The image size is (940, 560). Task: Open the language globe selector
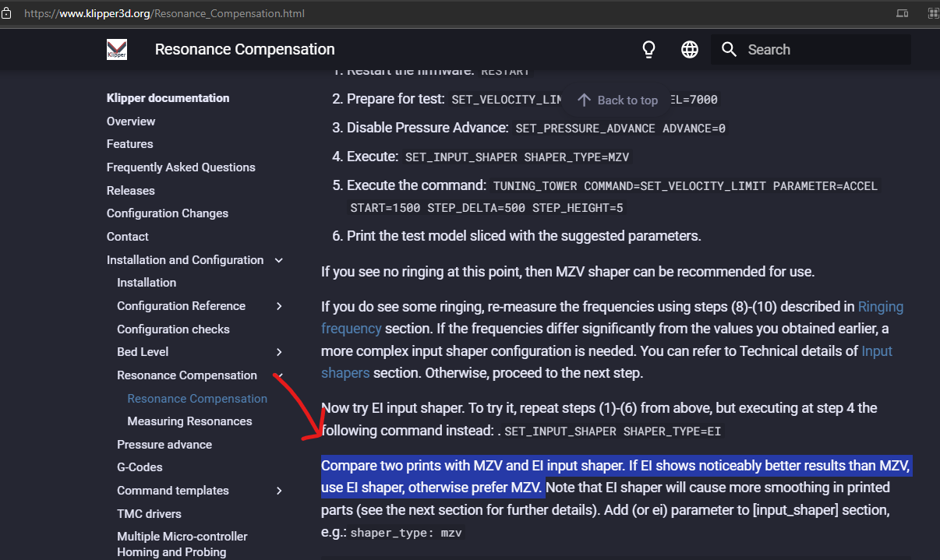[690, 50]
